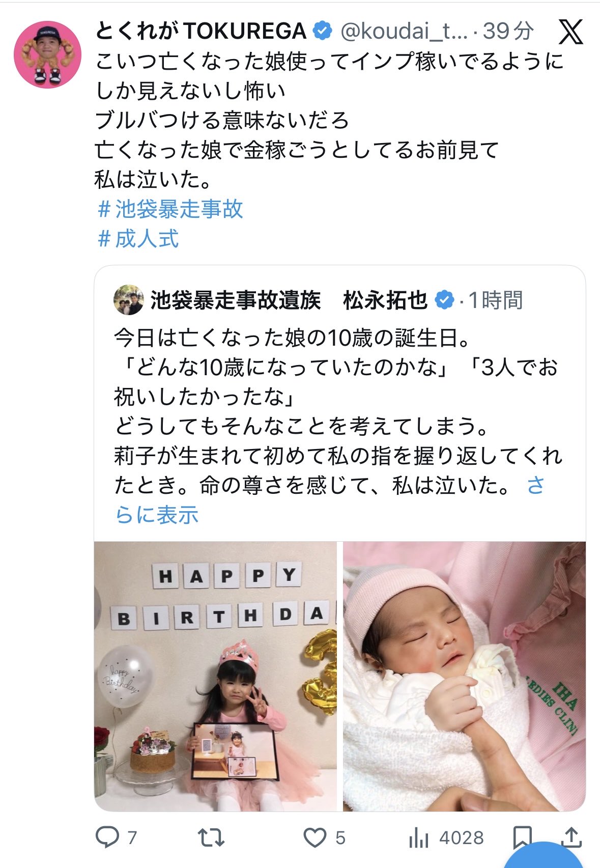Like the post with heart icon

pos(315,837)
